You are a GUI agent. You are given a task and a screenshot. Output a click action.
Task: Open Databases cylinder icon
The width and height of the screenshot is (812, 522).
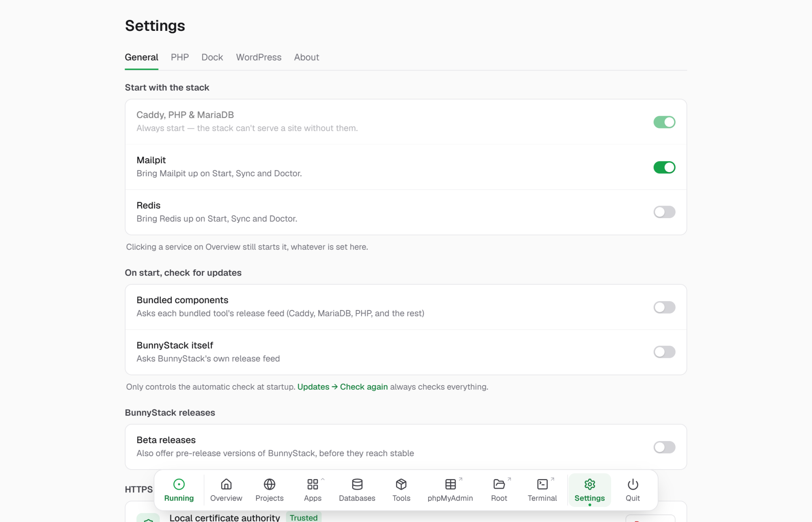[357, 484]
